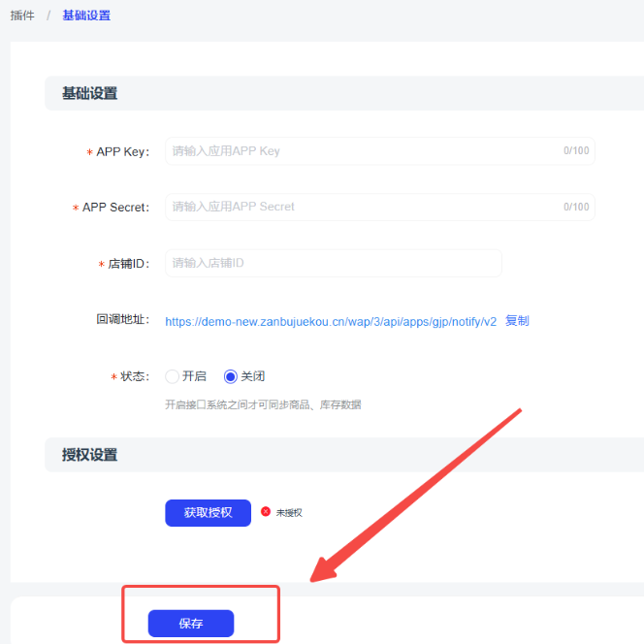Click the 状态 field label
The width and height of the screenshot is (644, 644).
(135, 376)
